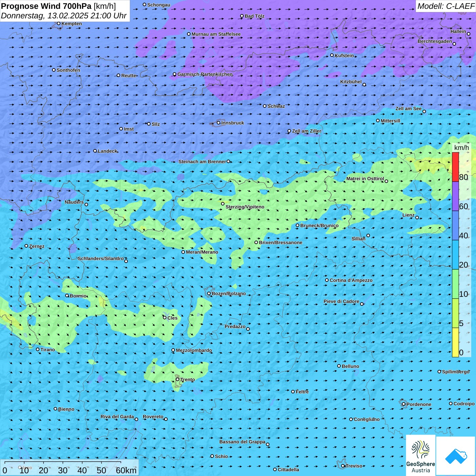476x476 pixels.
Task: Click the 'Prognose Wind 700hPa' title
Action: coord(47,6)
